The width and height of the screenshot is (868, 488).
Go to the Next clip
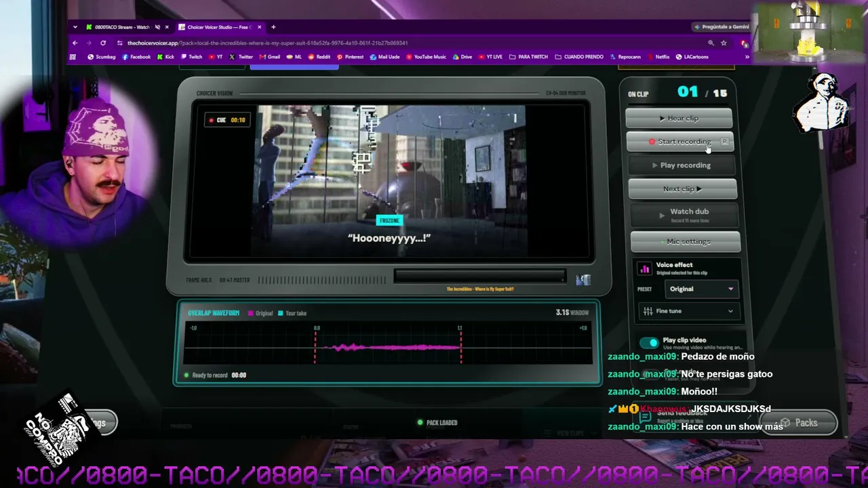click(x=682, y=189)
